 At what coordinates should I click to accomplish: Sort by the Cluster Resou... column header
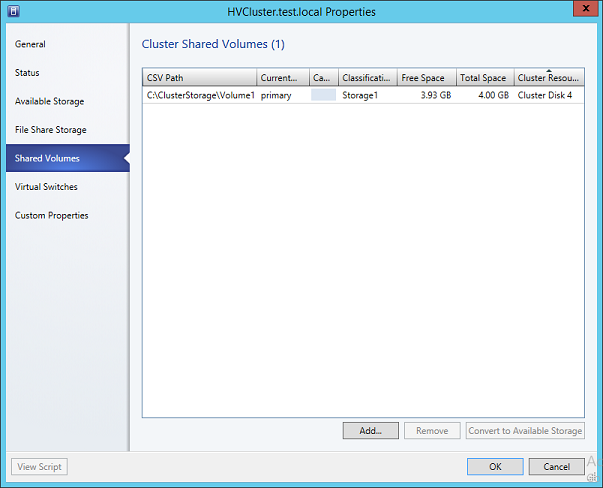click(549, 78)
